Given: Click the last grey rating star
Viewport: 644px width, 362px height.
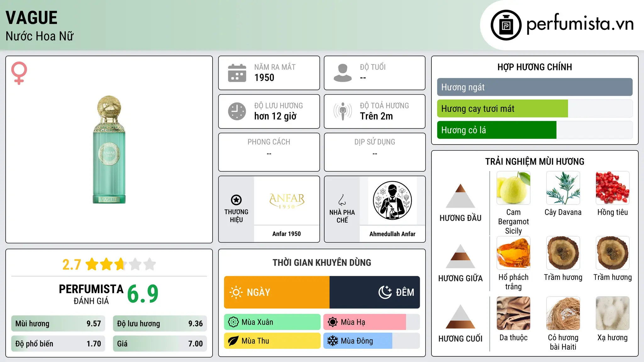Looking at the screenshot, I should point(150,264).
